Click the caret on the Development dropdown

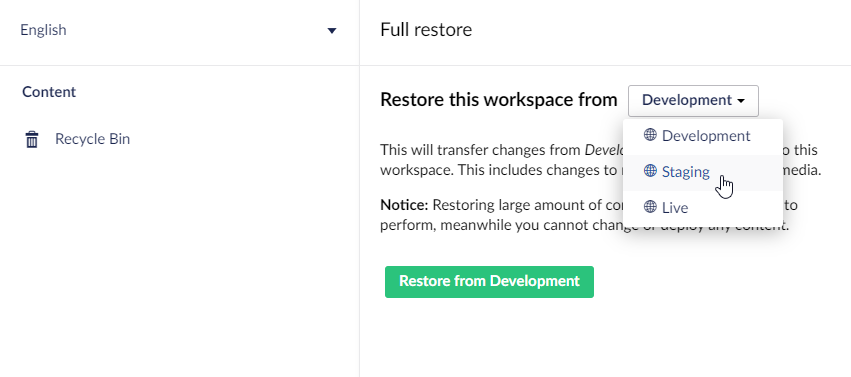coord(741,101)
